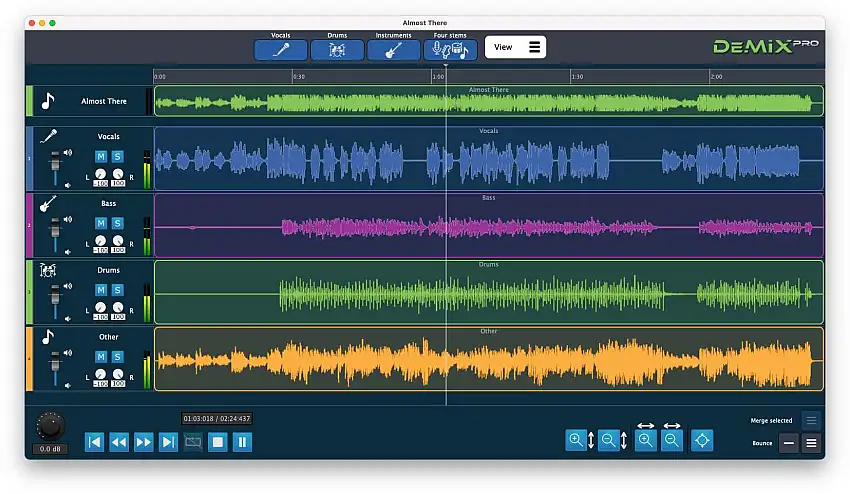The height and width of the screenshot is (494, 850).
Task: Pick the Four stems separation button
Action: click(x=450, y=50)
